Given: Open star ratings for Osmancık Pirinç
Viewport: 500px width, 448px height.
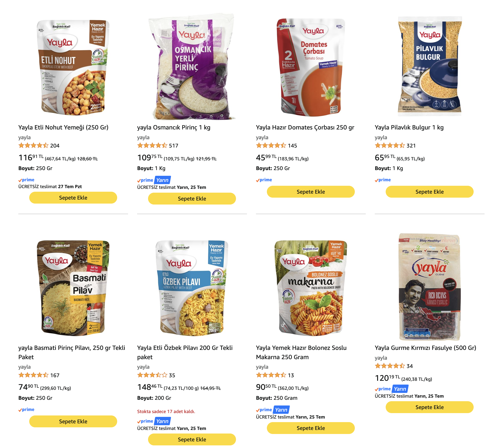Looking at the screenshot, I should pyautogui.click(x=152, y=145).
